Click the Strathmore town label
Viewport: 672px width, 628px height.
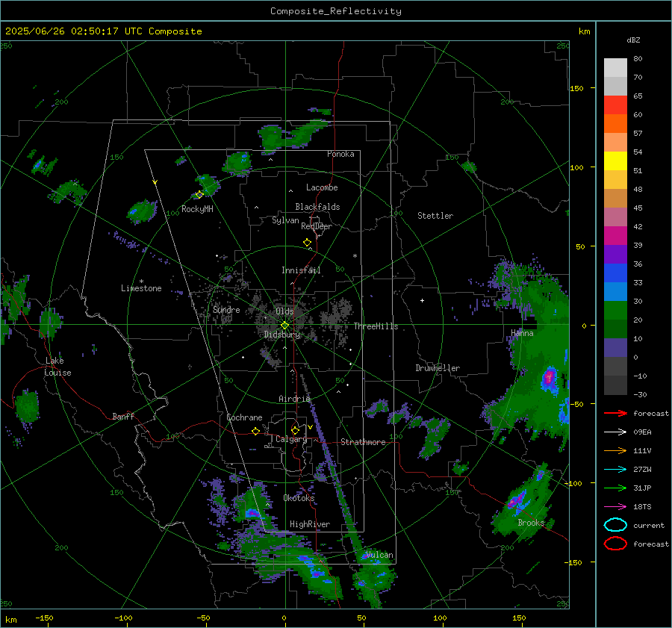[363, 442]
